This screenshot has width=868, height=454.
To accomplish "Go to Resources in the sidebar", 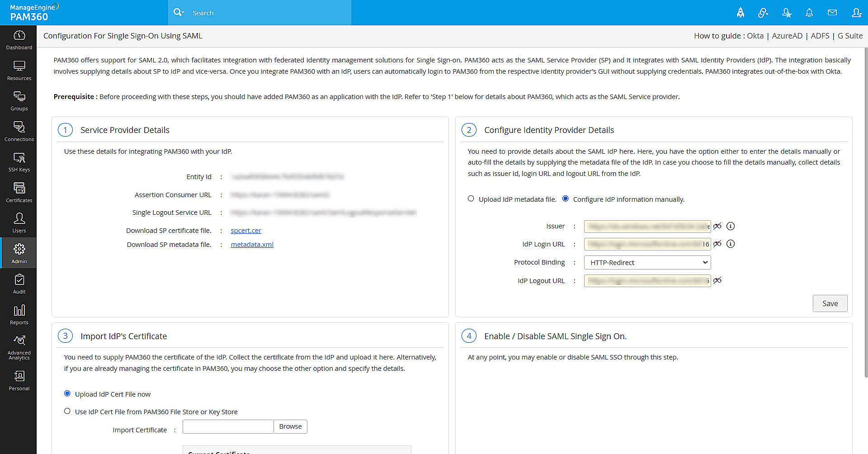I will point(19,71).
